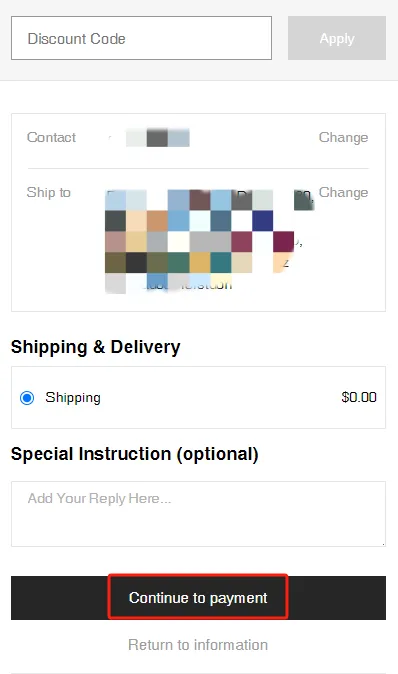Viewport: 398px width, 674px height.
Task: Click the Ship to row label
Action: 49,193
